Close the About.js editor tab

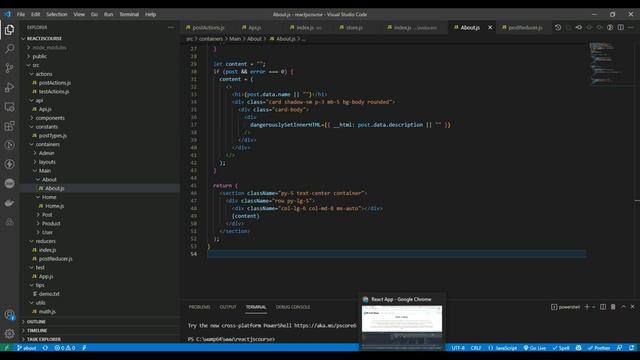pos(490,27)
